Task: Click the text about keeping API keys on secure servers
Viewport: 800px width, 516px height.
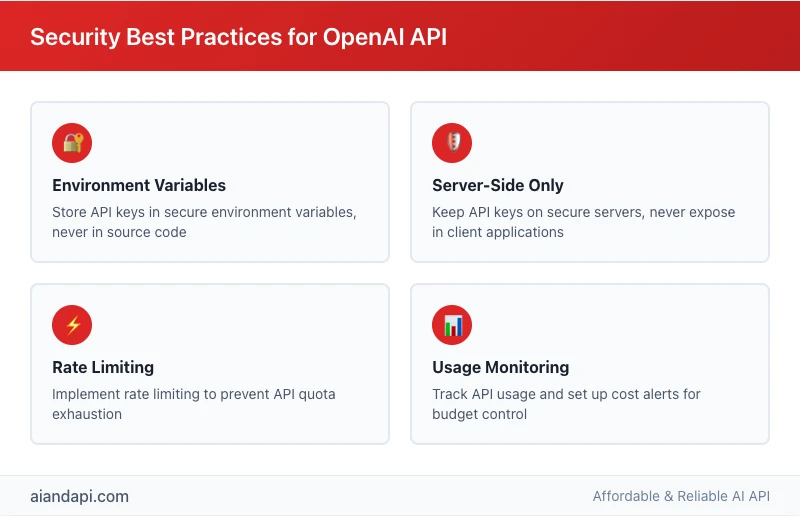Action: click(x=584, y=222)
